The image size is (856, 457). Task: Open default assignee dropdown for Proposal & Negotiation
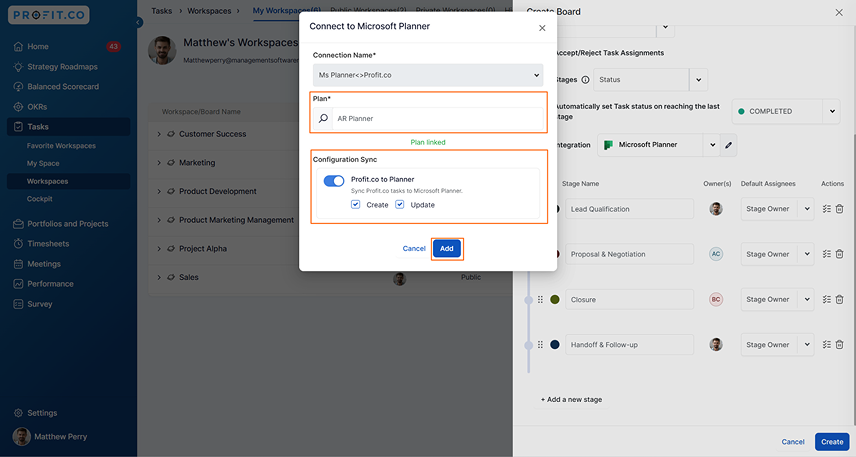coord(807,254)
